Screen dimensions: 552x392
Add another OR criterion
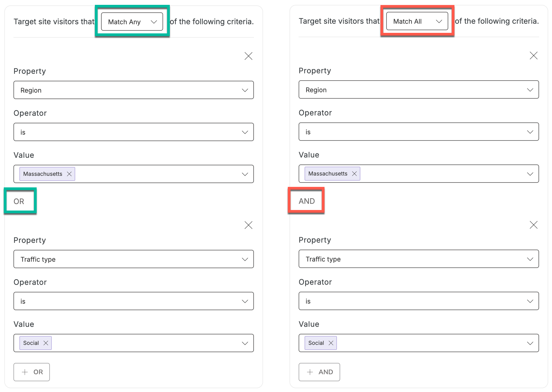(x=32, y=372)
